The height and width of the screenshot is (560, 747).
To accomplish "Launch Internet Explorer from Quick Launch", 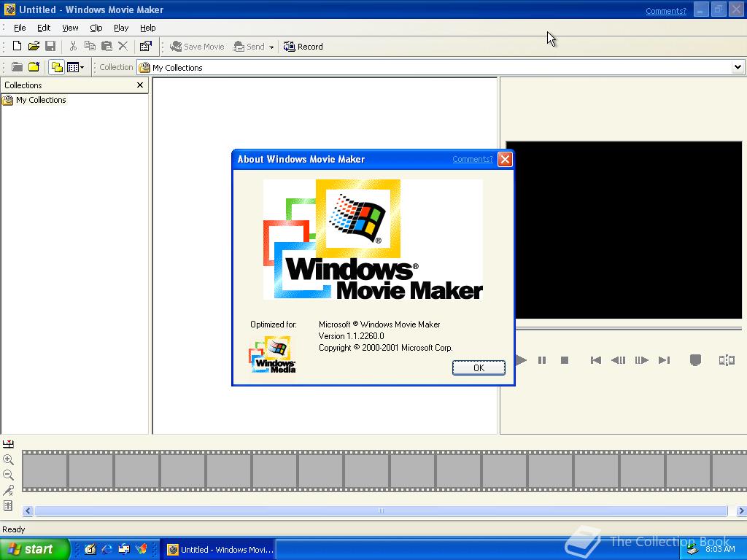I will [107, 549].
